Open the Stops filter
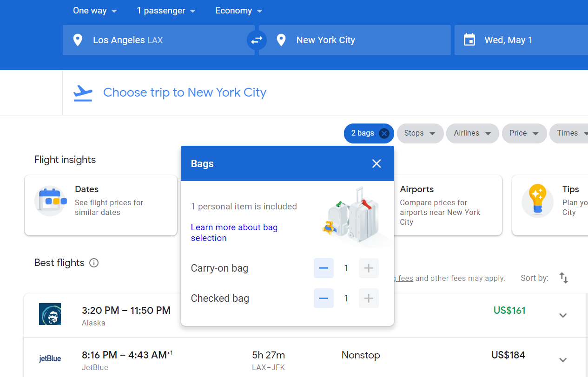The height and width of the screenshot is (377, 588). (x=420, y=133)
